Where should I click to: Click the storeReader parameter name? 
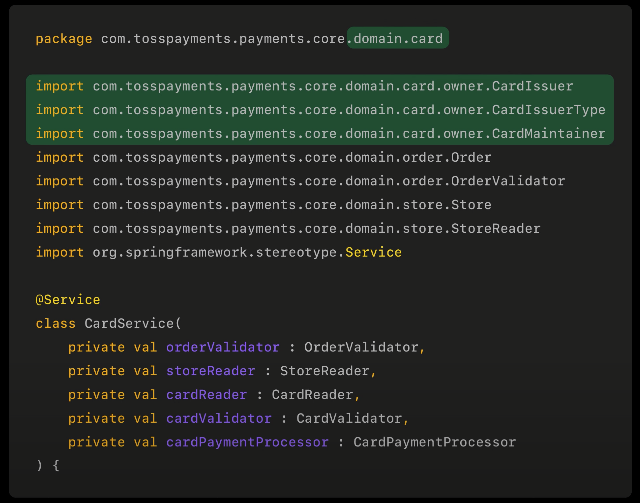click(x=211, y=371)
